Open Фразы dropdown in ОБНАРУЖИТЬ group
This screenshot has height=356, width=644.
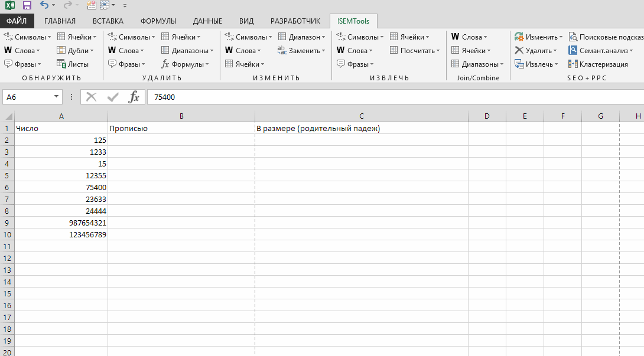(23, 64)
